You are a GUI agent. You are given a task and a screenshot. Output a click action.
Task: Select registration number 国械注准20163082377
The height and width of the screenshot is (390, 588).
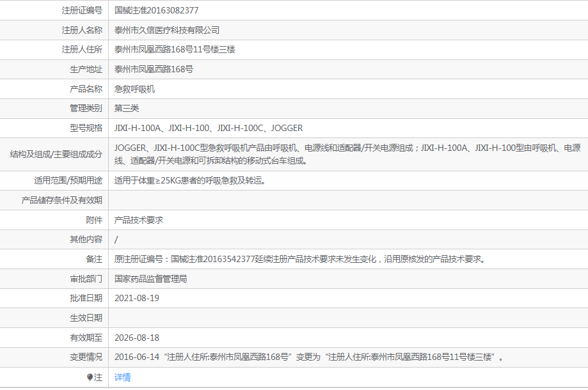tap(156, 10)
